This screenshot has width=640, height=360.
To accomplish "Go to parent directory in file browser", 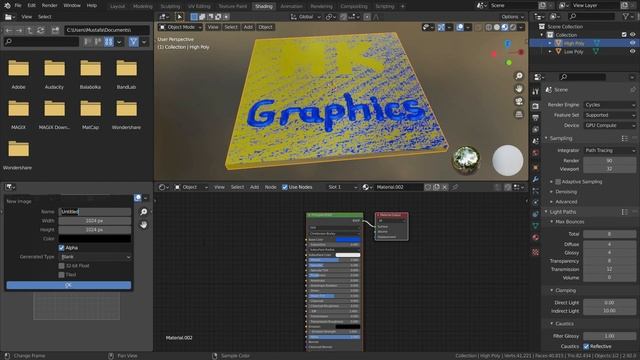I will tap(29, 30).
